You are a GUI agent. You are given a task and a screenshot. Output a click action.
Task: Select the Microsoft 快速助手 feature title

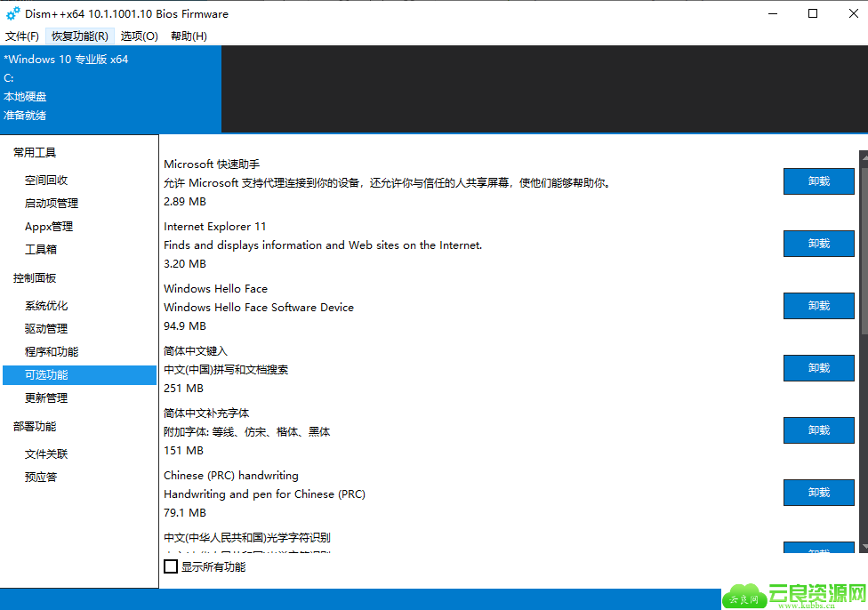coord(212,165)
